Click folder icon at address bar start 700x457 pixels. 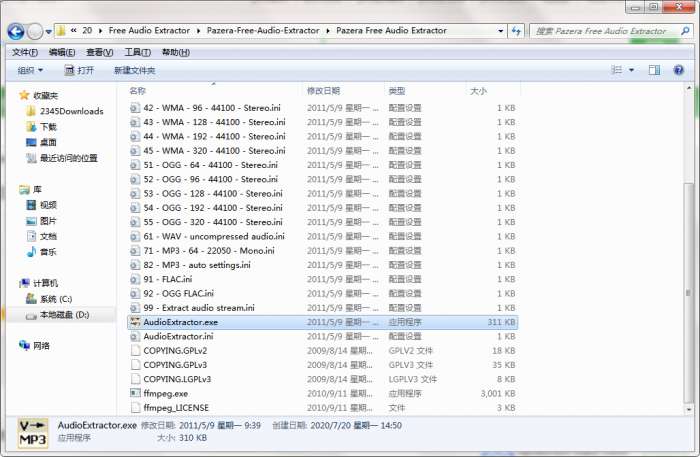click(x=61, y=31)
